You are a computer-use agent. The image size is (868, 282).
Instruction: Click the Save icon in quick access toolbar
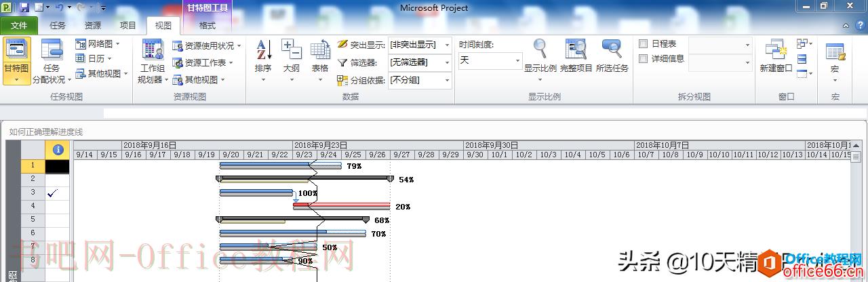(24, 7)
